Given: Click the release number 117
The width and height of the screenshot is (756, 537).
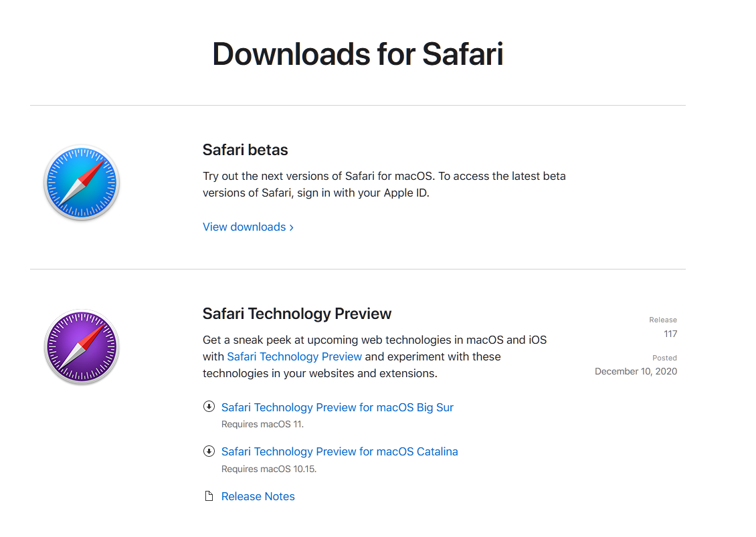Looking at the screenshot, I should coord(670,334).
